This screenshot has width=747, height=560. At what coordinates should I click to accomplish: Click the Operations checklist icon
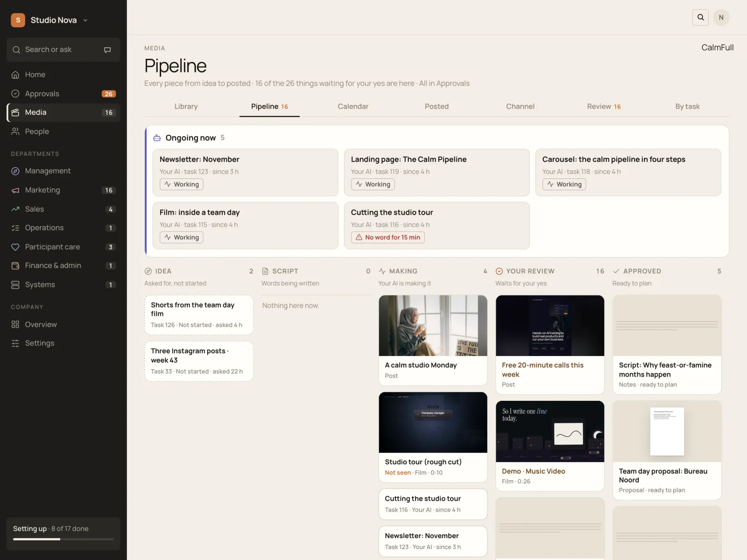coord(15,228)
